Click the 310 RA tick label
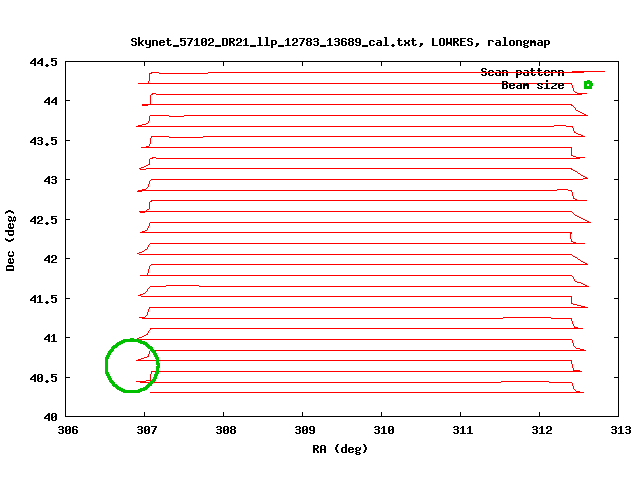The image size is (640, 480). [384, 430]
